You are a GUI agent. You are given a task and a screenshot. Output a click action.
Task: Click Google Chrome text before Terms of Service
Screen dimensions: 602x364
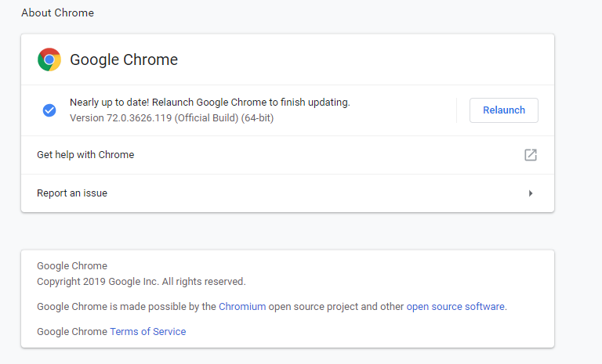72,332
